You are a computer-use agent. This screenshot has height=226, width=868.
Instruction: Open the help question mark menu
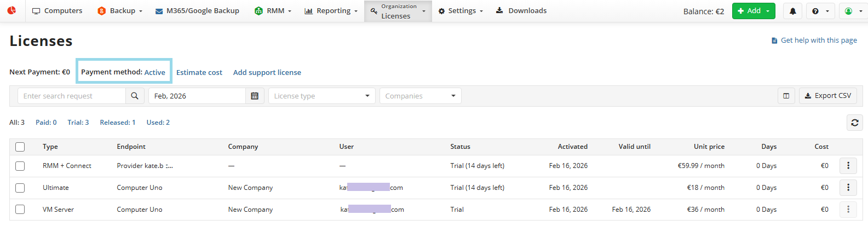[820, 11]
